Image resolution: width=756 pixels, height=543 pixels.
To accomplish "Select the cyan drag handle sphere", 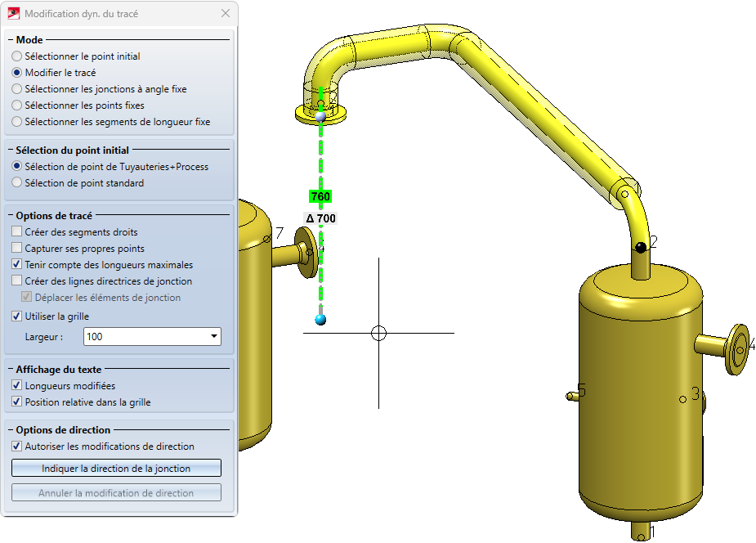I will (x=320, y=319).
